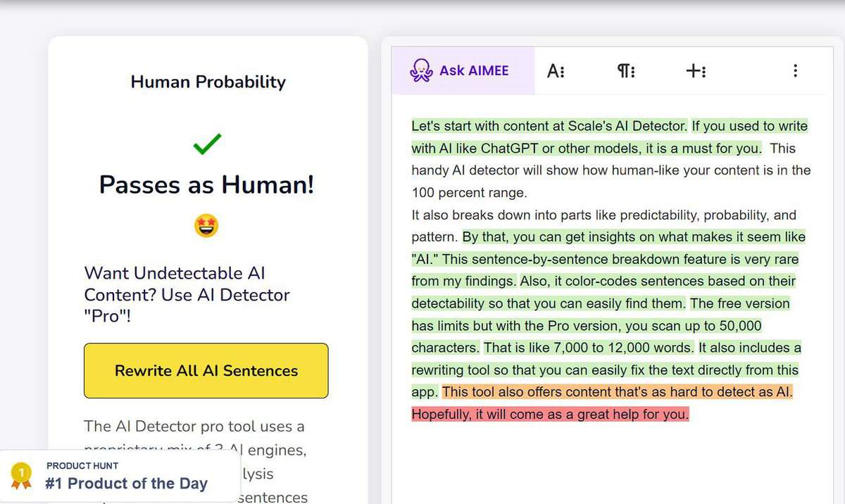Open the Ask AIMEE tab
This screenshot has width=845, height=504.
tap(463, 70)
